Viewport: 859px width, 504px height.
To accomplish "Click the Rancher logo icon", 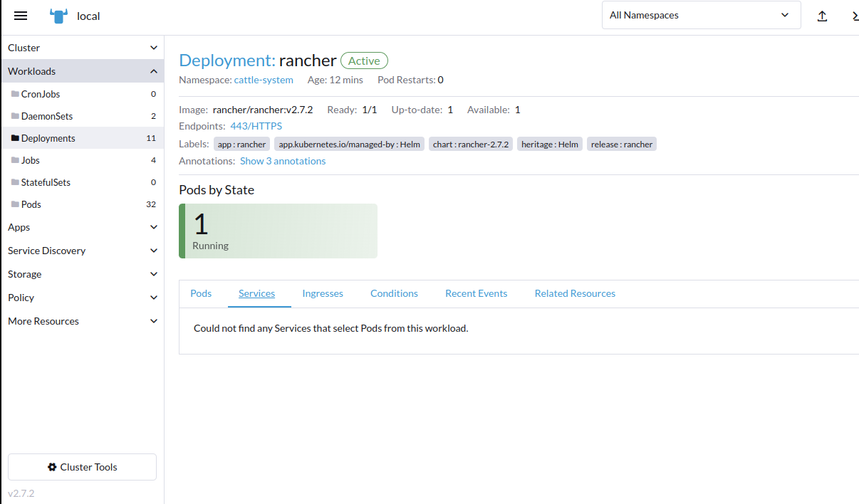I will coord(56,15).
